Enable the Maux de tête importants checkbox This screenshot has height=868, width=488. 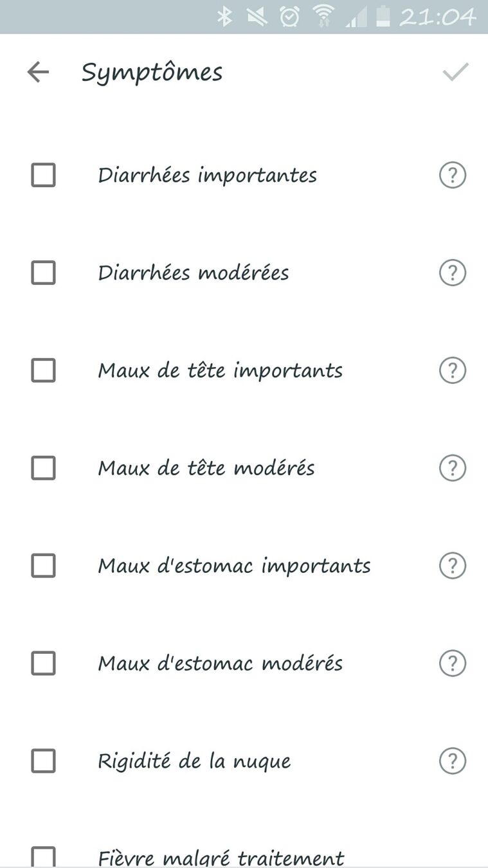pos(43,371)
